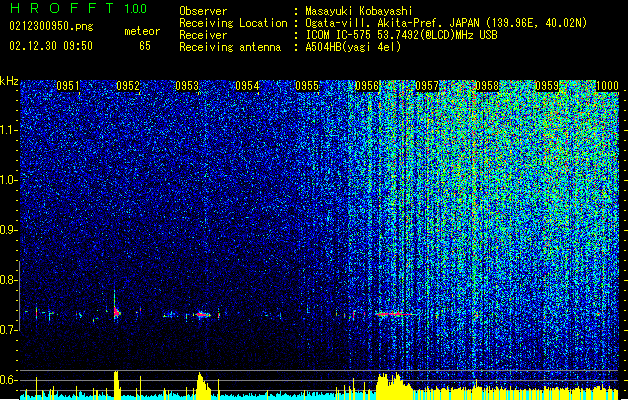This screenshot has width=629, height=400.
Task: Click the 0.7 frequency axis label
Action: (x=9, y=330)
